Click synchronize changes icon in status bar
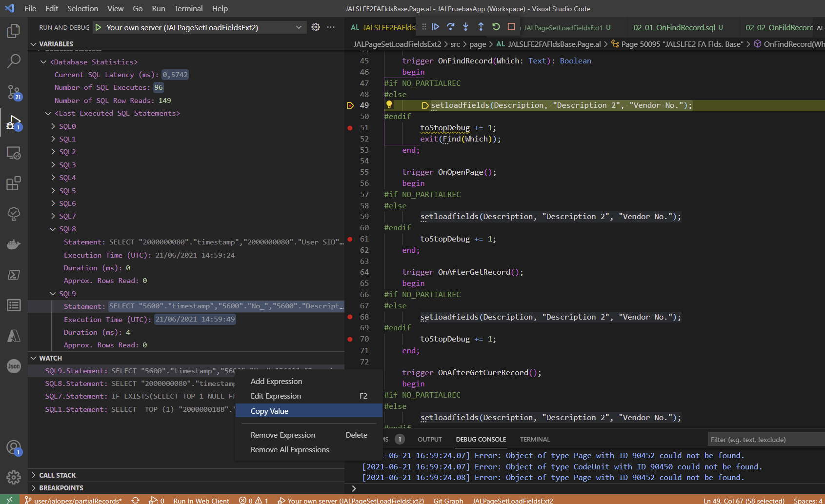The width and height of the screenshot is (825, 504). 136,501
